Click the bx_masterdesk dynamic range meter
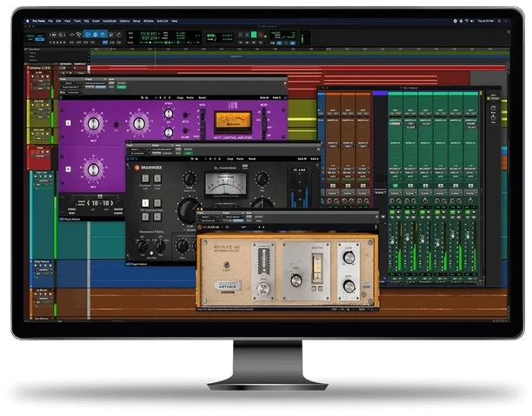Viewport: 532px width, 416px height. [226, 184]
